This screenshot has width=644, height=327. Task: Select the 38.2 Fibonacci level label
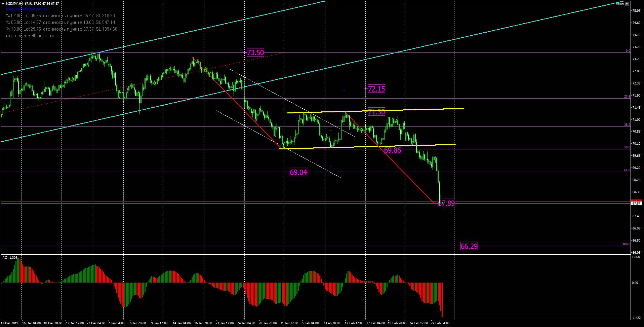click(627, 125)
